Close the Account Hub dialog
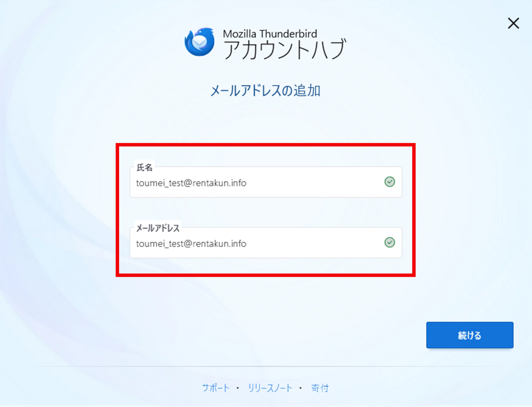Viewport: 532px width, 407px height. pos(513,24)
